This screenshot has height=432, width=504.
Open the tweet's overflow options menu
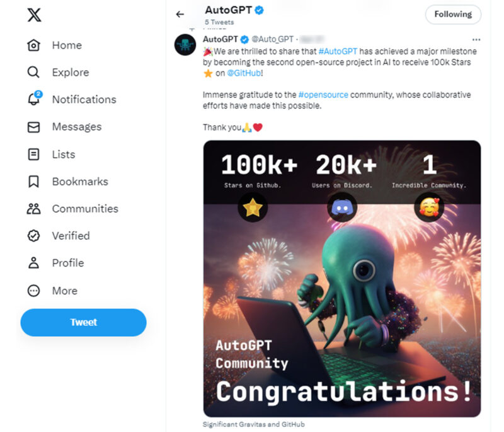pyautogui.click(x=477, y=39)
